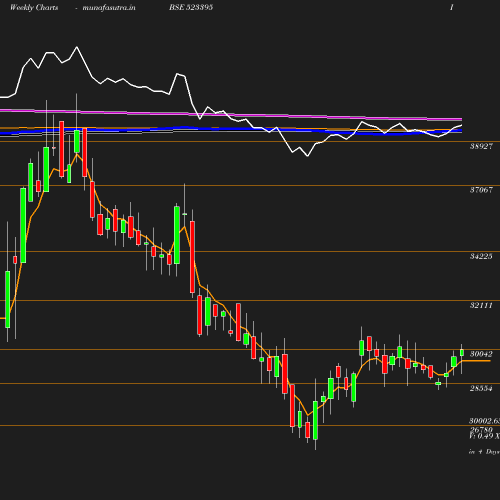Click the 26780 price level label

481,430
